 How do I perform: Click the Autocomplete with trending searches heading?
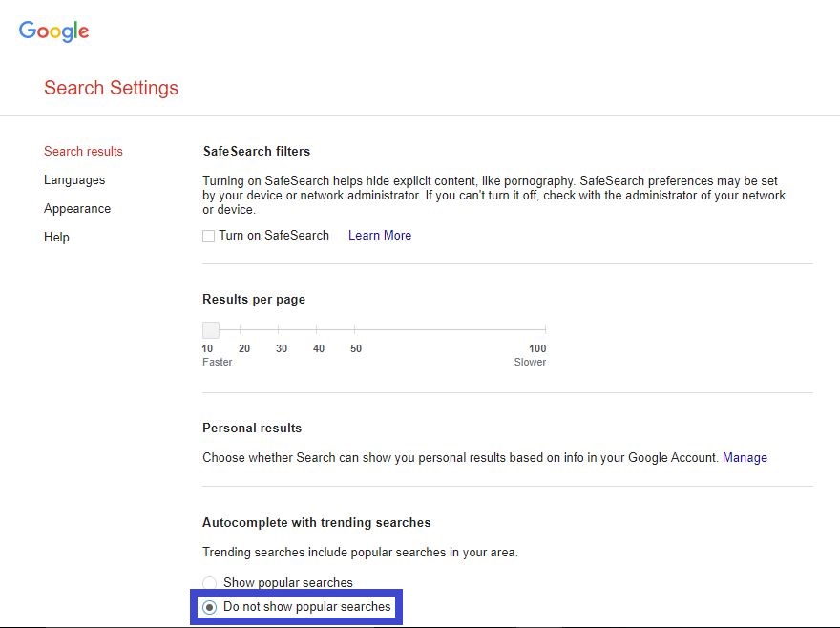316,522
